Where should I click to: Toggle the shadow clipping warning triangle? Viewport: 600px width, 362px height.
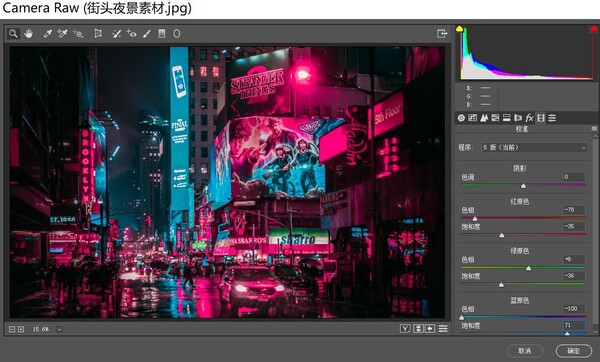460,29
